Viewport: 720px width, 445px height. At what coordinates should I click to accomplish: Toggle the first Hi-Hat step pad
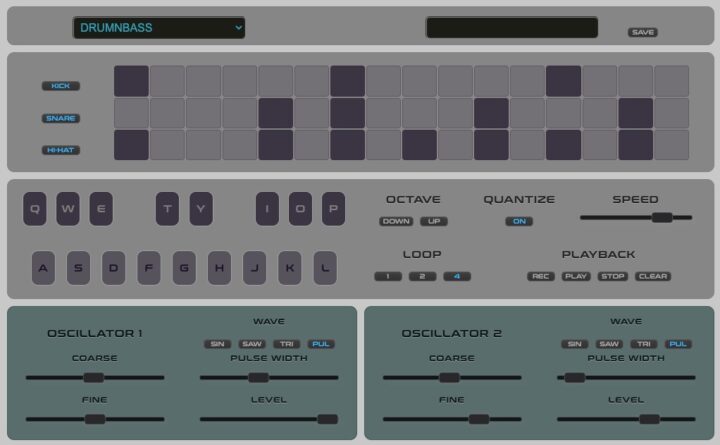pyautogui.click(x=131, y=145)
